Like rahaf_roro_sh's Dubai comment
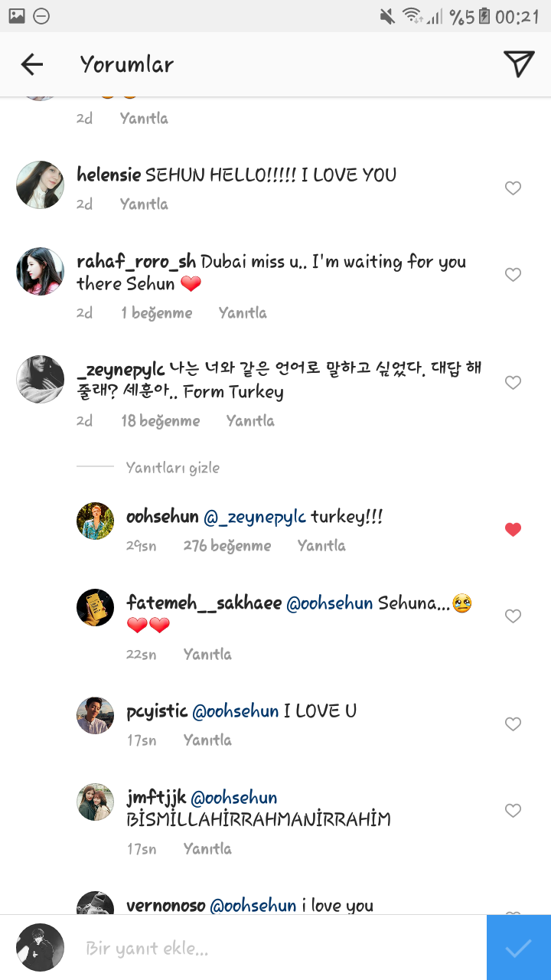The width and height of the screenshot is (551, 980). tap(513, 274)
